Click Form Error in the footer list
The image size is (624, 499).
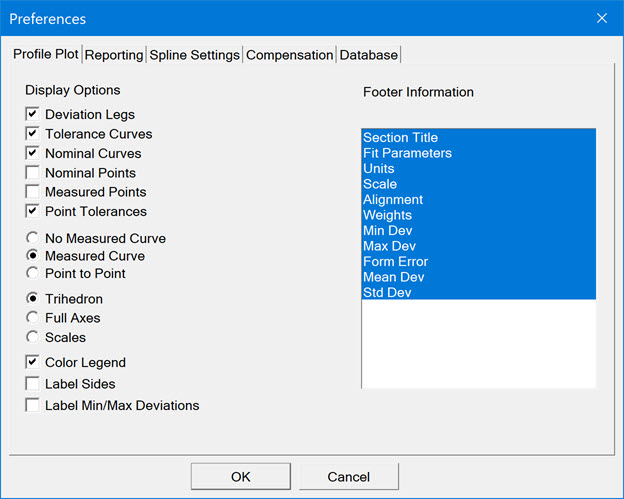pyautogui.click(x=395, y=262)
